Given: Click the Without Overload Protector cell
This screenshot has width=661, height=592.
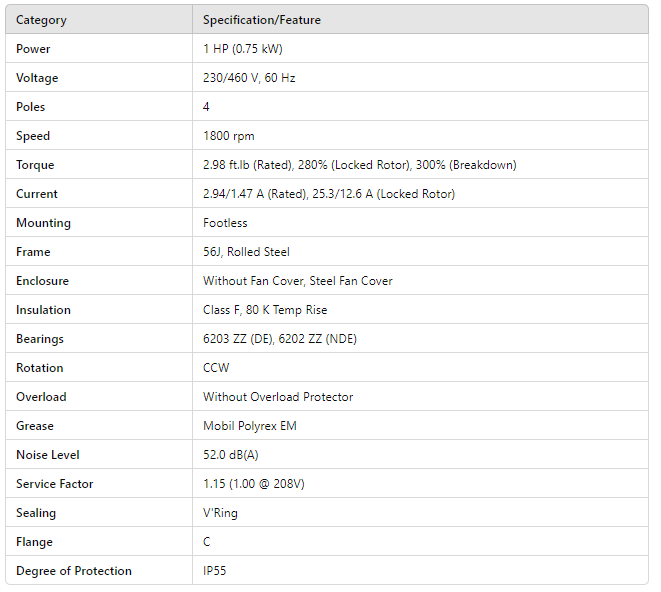Looking at the screenshot, I should [x=278, y=397].
